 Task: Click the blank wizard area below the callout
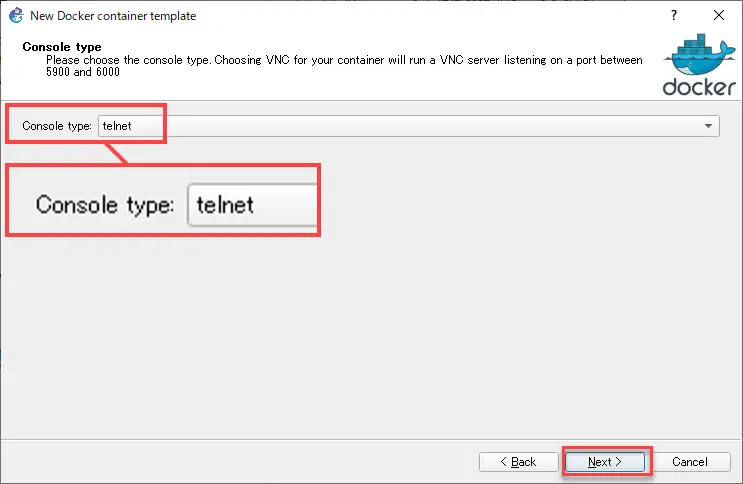(370, 337)
